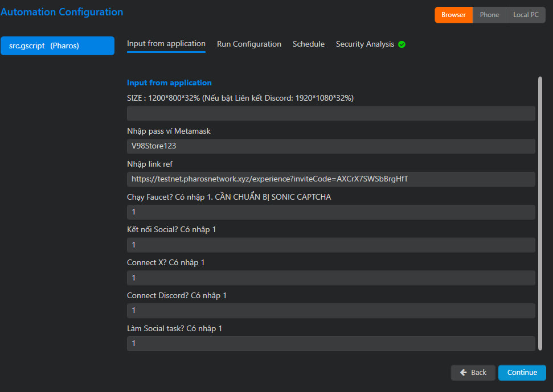This screenshot has height=392, width=553.
Task: Click the blue Input from application heading
Action: (x=169, y=82)
